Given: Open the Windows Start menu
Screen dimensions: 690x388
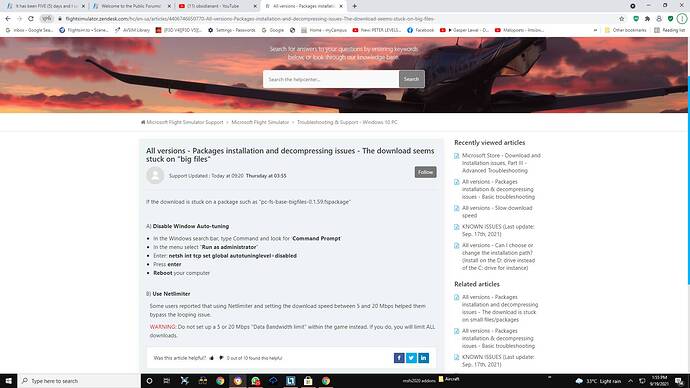Looking at the screenshot, I should tap(8, 381).
